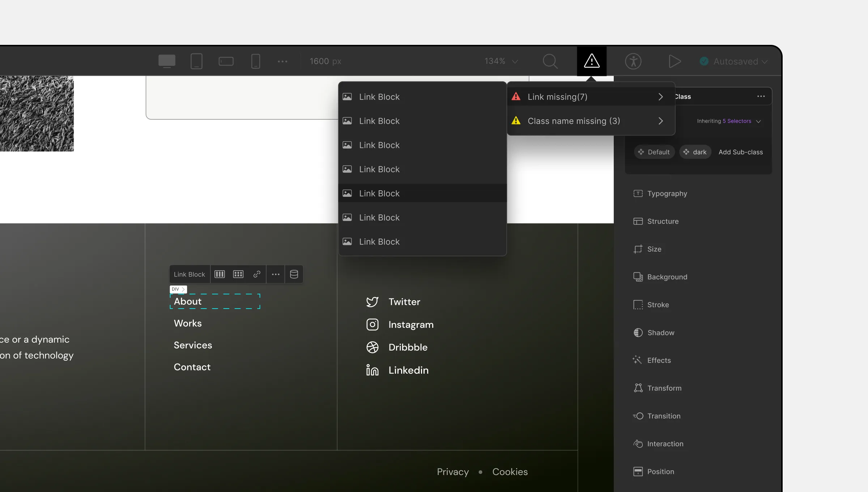Click the link/chain icon on Link Block toolbar
Screen dimensions: 868x492
click(x=256, y=274)
